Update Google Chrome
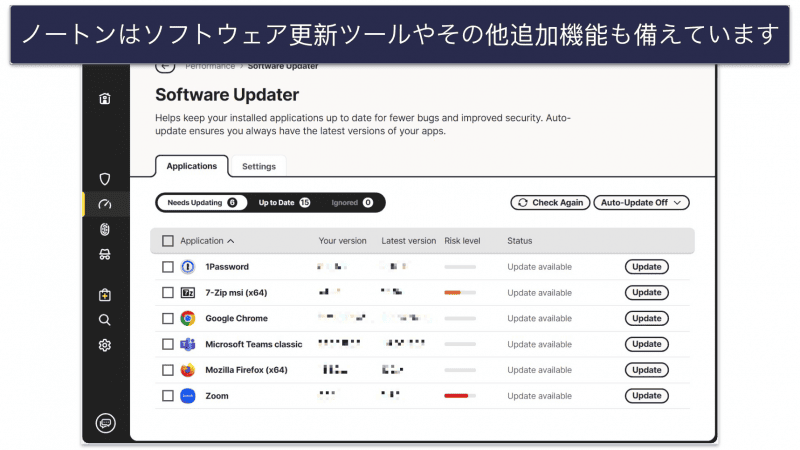The height and width of the screenshot is (450, 800). coord(647,318)
